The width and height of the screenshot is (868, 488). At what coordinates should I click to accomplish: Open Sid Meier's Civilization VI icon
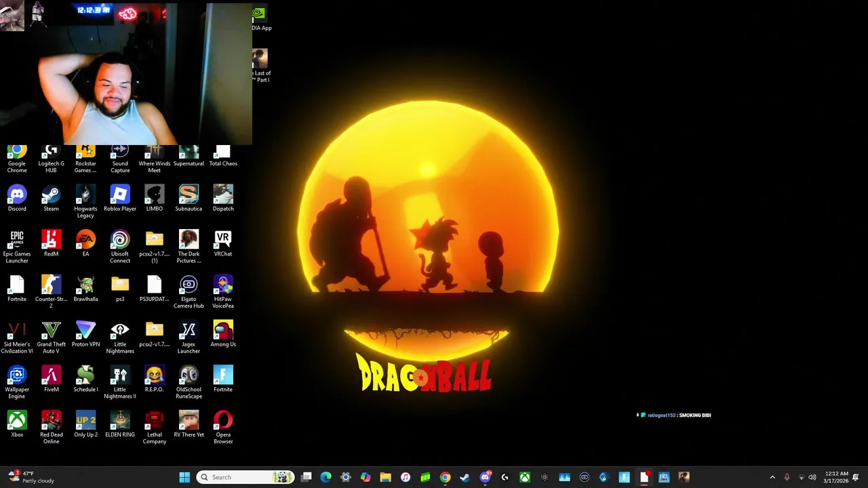click(17, 338)
